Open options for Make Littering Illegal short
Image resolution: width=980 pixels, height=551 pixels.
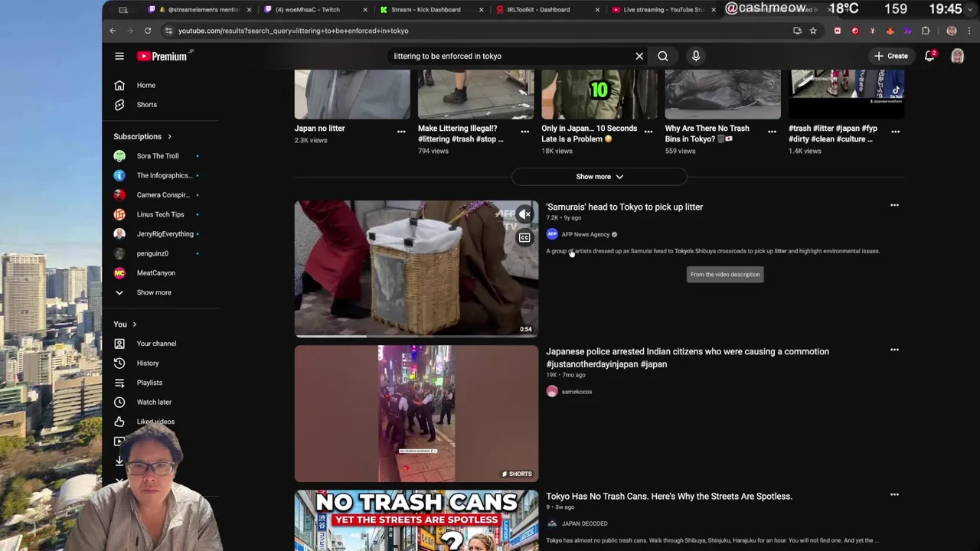(x=524, y=132)
